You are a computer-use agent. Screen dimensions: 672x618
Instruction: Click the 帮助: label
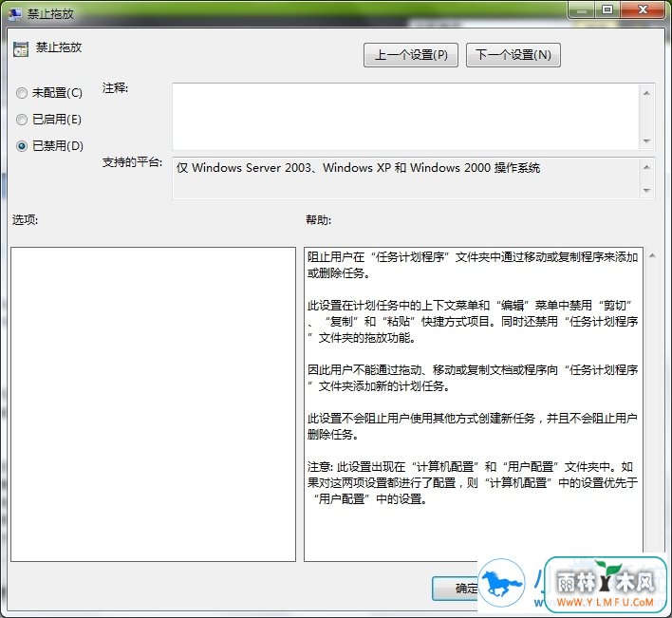tap(318, 220)
